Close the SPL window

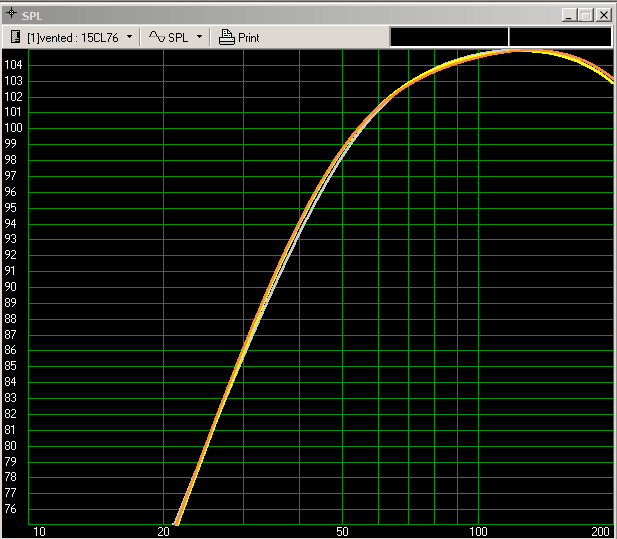(x=604, y=15)
